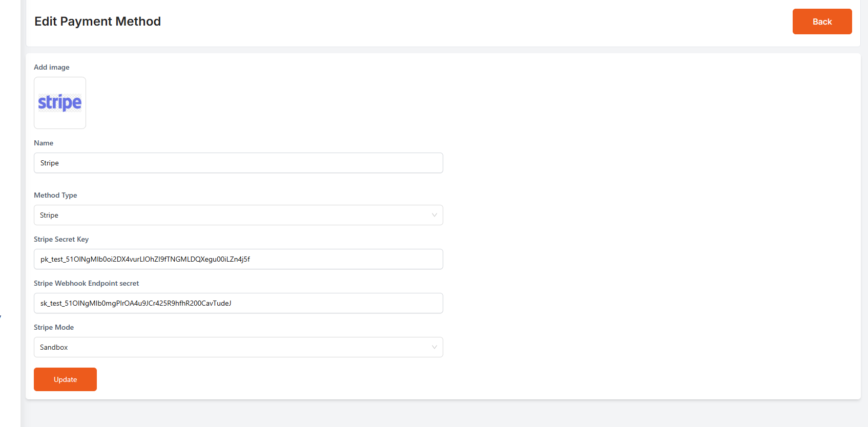Click the Method Type chevron arrow

coord(434,215)
